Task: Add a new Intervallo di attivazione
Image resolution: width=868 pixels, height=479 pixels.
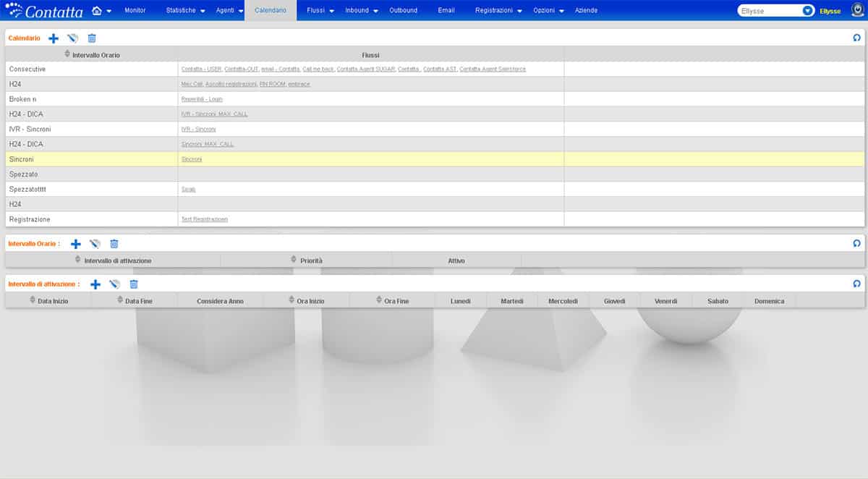Action: [95, 284]
